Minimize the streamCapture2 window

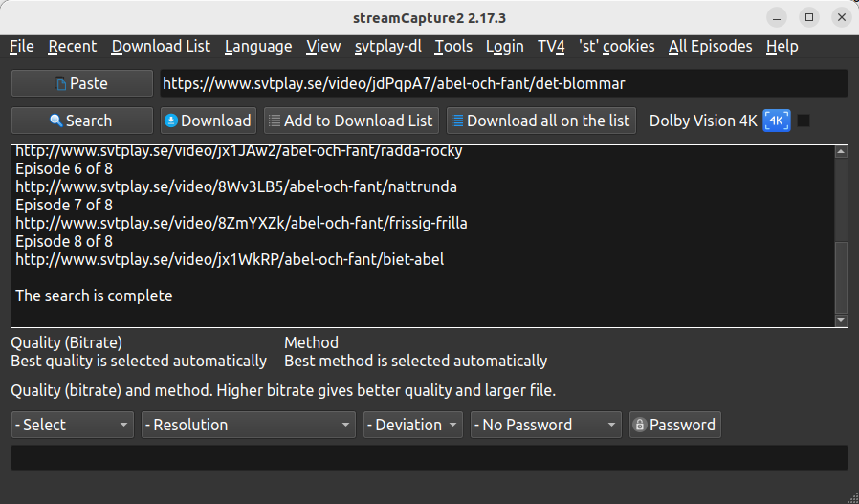777,18
